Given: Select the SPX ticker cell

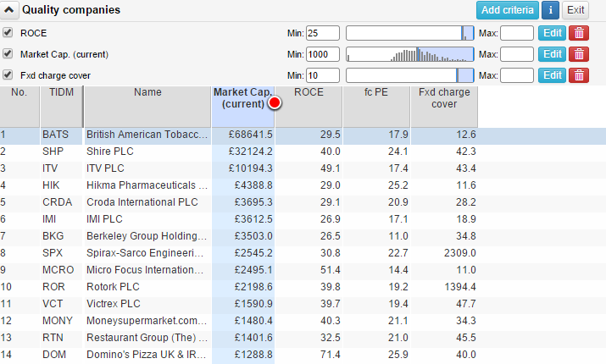Looking at the screenshot, I should 53,253.
